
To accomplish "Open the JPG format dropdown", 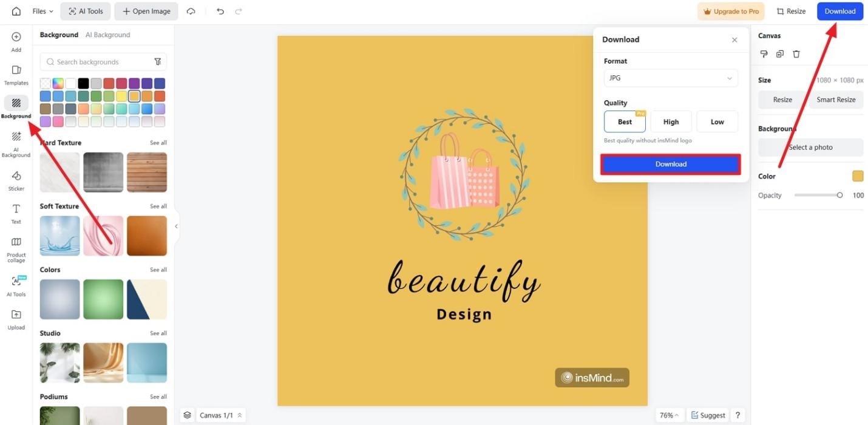I will [671, 78].
